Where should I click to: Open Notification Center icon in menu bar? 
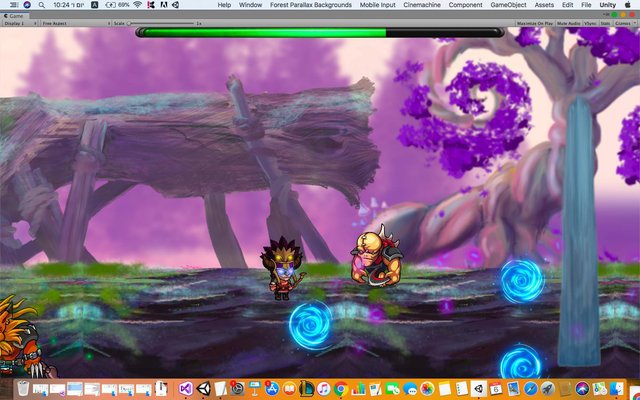click(13, 5)
